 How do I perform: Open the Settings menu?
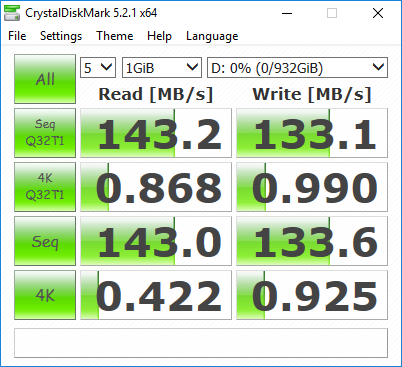pos(61,36)
